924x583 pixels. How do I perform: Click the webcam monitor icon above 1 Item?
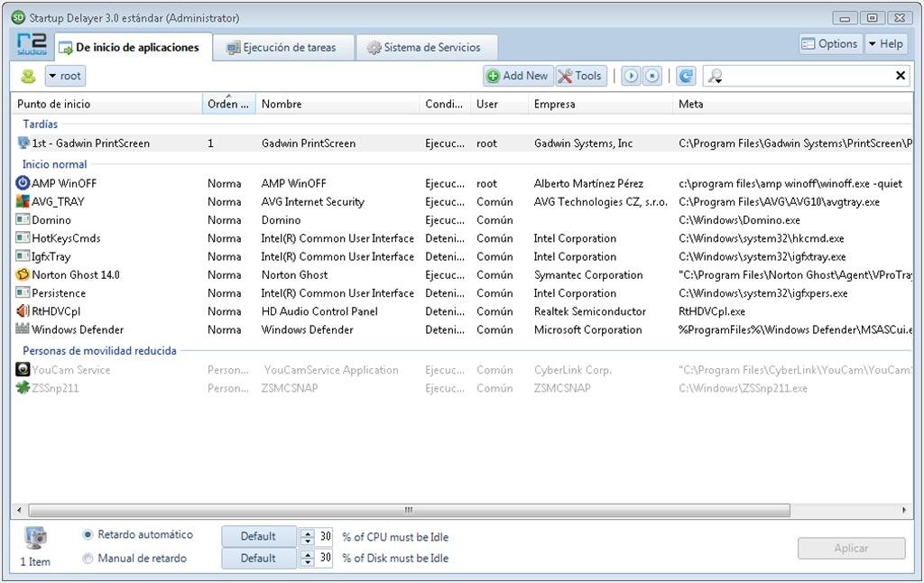[36, 538]
